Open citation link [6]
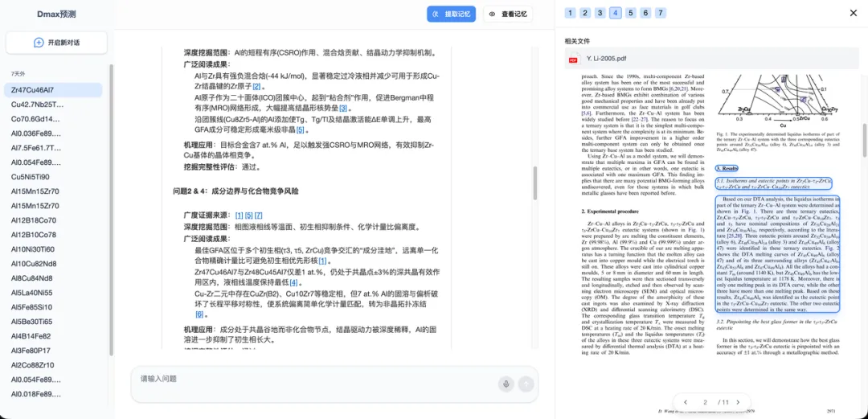 click(x=199, y=314)
